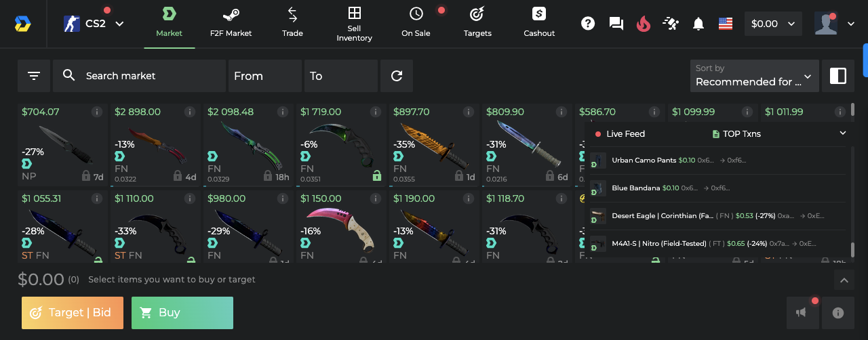The width and height of the screenshot is (868, 340).
Task: Collapse the Live Feed panel chevron
Action: pyautogui.click(x=842, y=133)
